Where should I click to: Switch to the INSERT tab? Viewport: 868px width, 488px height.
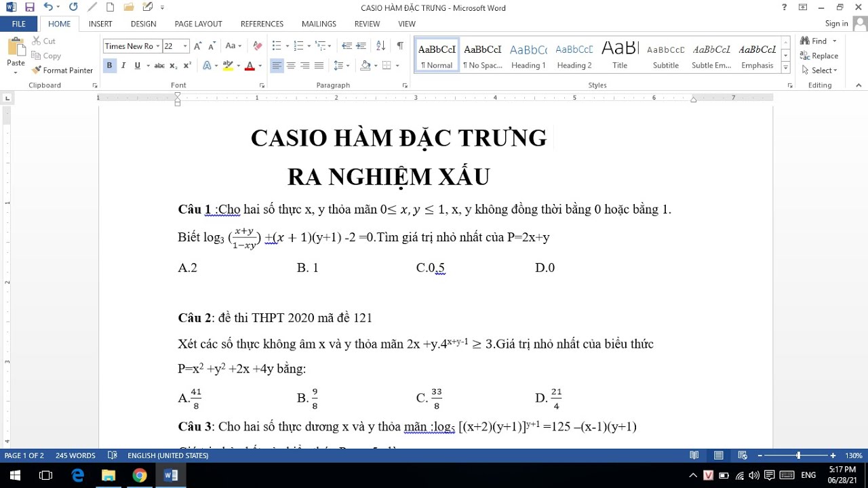coord(100,24)
